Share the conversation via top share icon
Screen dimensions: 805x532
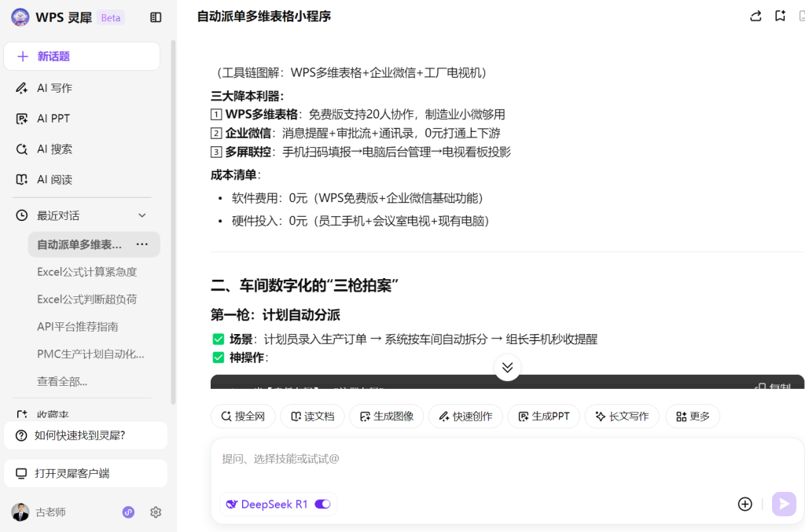coord(755,17)
